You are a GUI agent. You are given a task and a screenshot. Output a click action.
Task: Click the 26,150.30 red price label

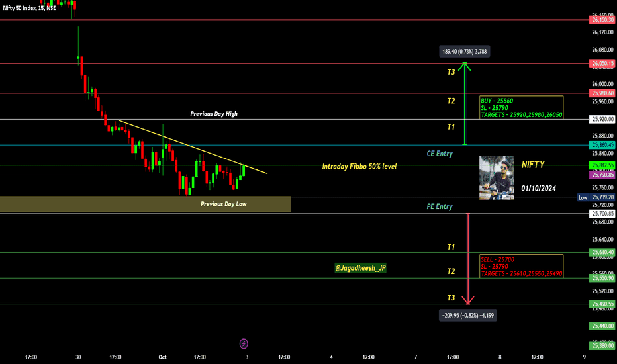coord(602,20)
